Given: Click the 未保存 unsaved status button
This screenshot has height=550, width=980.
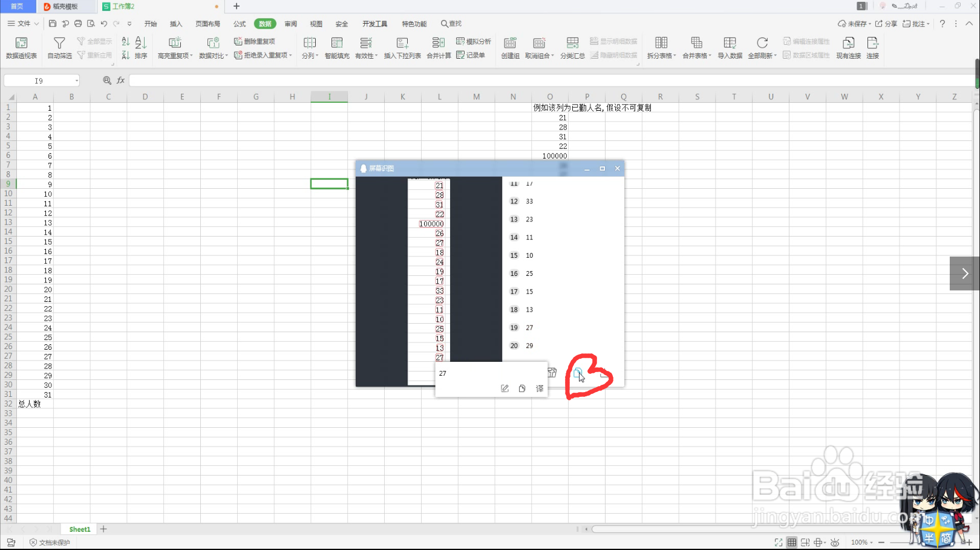Looking at the screenshot, I should point(854,24).
